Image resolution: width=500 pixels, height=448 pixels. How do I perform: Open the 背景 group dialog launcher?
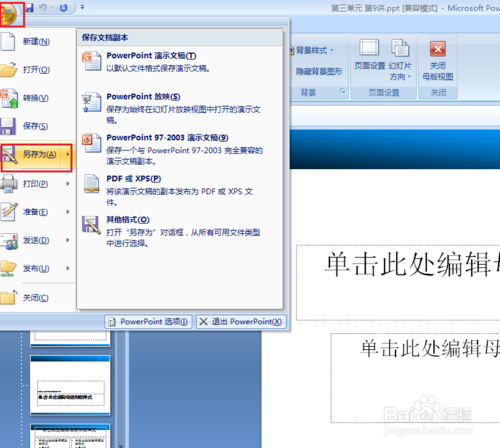[343, 91]
